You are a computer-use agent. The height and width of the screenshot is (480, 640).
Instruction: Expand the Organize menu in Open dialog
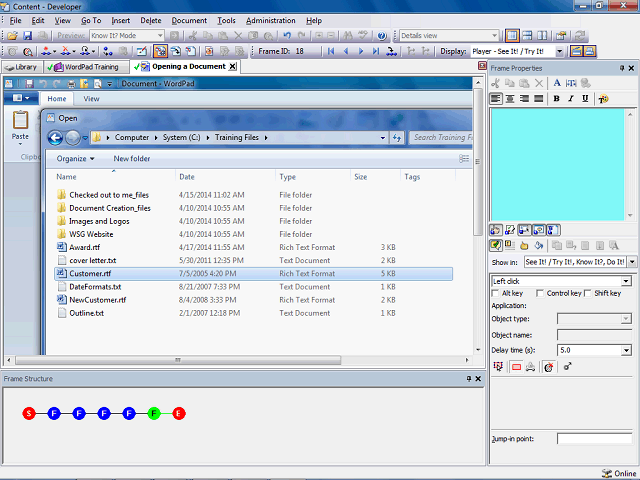tap(76, 159)
